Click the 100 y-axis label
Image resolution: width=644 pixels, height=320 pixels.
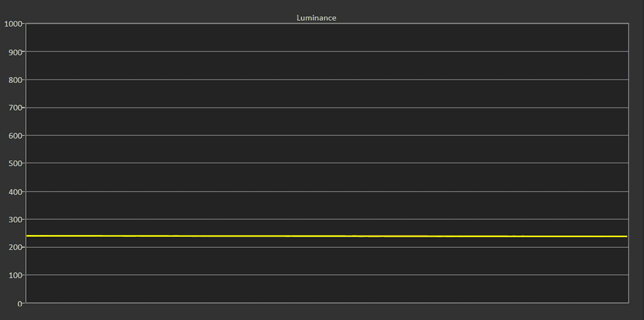pos(15,276)
